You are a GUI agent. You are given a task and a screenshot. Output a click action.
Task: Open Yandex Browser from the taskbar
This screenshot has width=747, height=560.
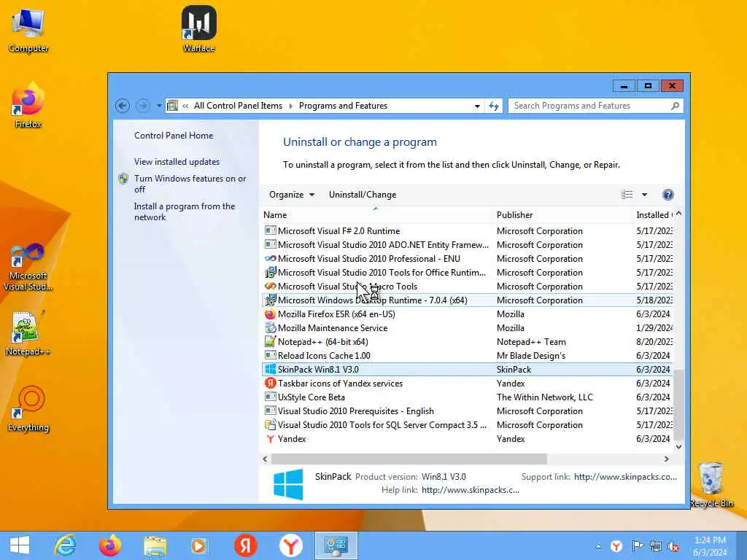tap(290, 545)
